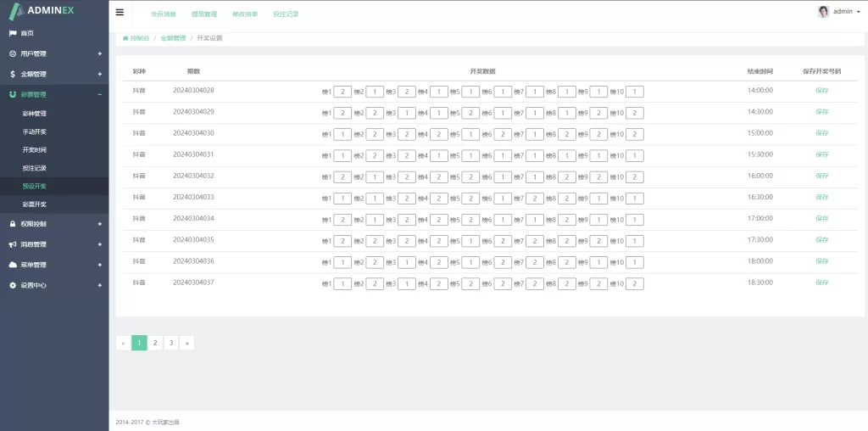Viewport: 868px width, 431px height.
Task: Click the gear icon for 设置中心
Action: (13, 285)
